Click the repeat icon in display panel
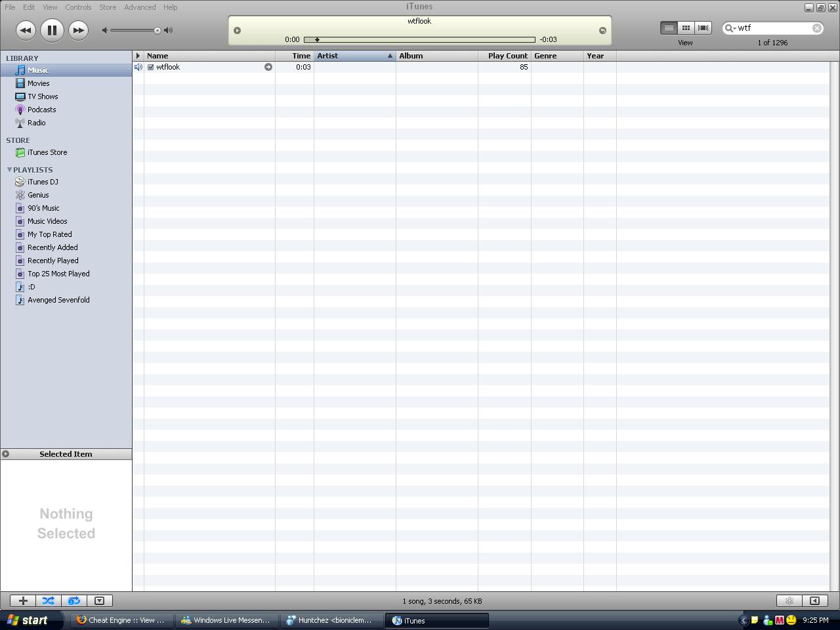This screenshot has height=630, width=840. coord(602,30)
